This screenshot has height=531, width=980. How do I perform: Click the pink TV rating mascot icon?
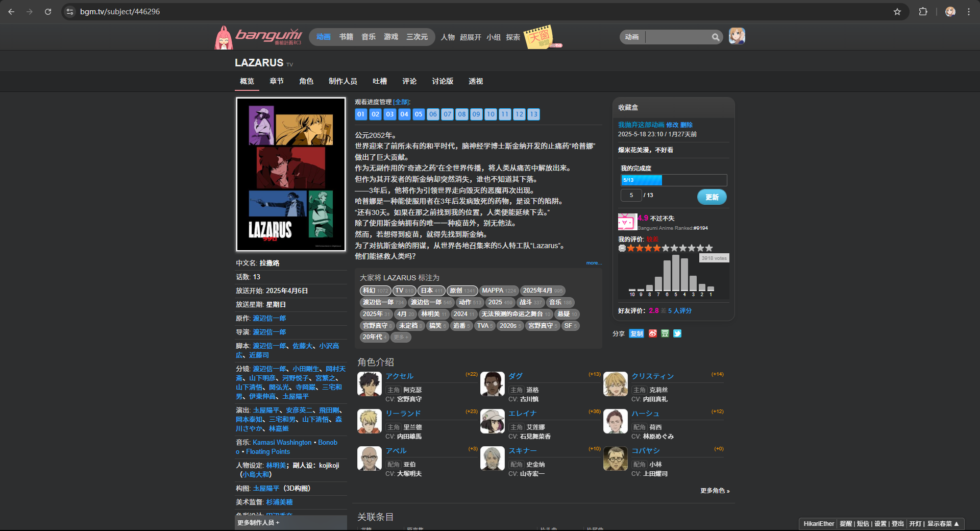click(x=627, y=222)
